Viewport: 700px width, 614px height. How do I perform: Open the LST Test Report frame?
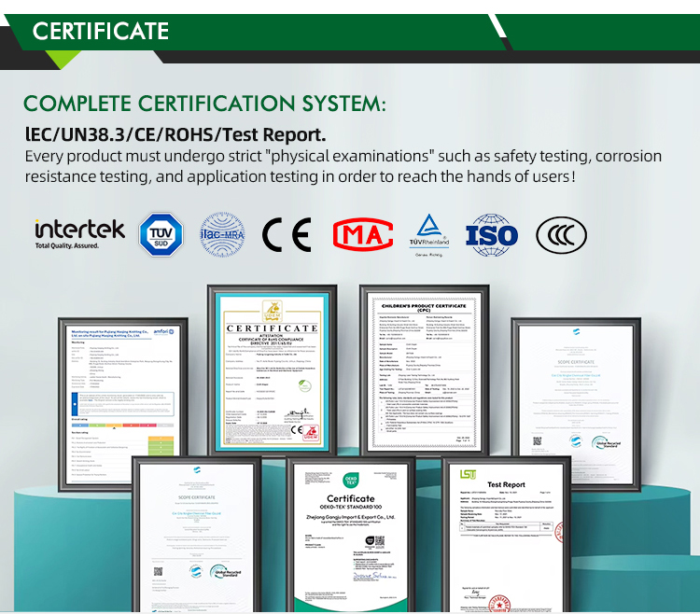click(506, 534)
